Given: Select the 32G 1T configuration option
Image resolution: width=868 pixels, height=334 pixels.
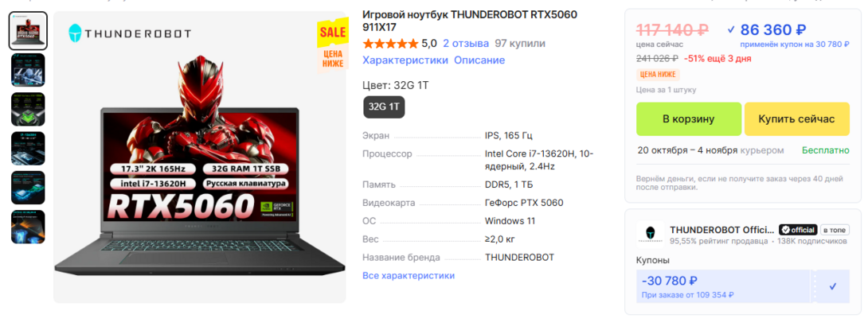Looking at the screenshot, I should point(384,107).
